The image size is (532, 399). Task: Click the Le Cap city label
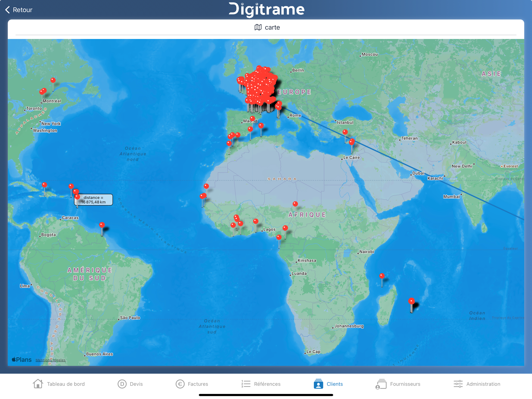pos(313,352)
